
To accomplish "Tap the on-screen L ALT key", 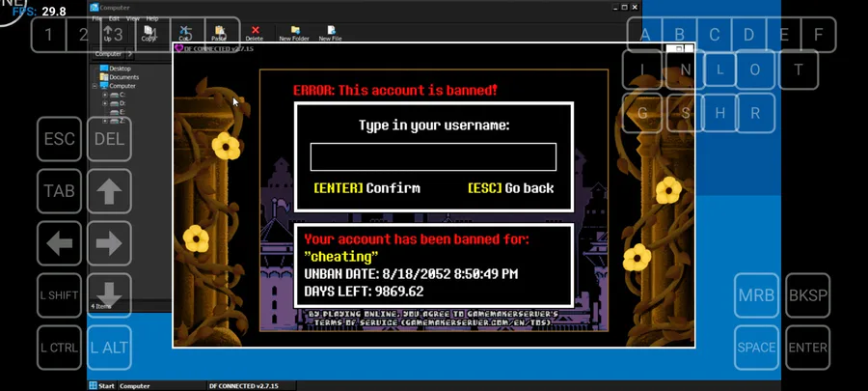I will coord(109,348).
